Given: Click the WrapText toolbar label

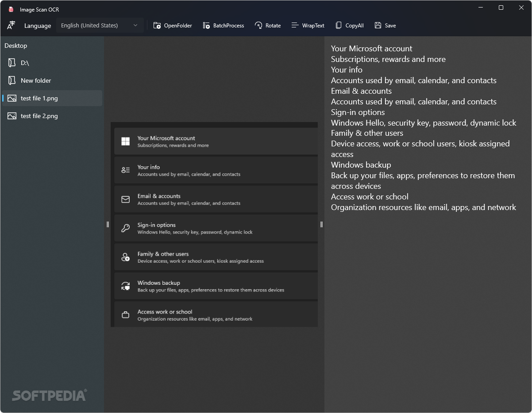Looking at the screenshot, I should 313,26.
